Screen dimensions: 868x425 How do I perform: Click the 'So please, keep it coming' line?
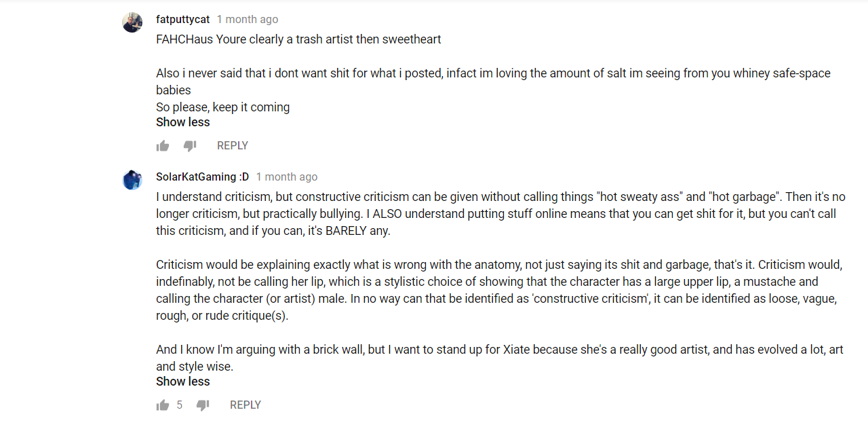pos(223,107)
